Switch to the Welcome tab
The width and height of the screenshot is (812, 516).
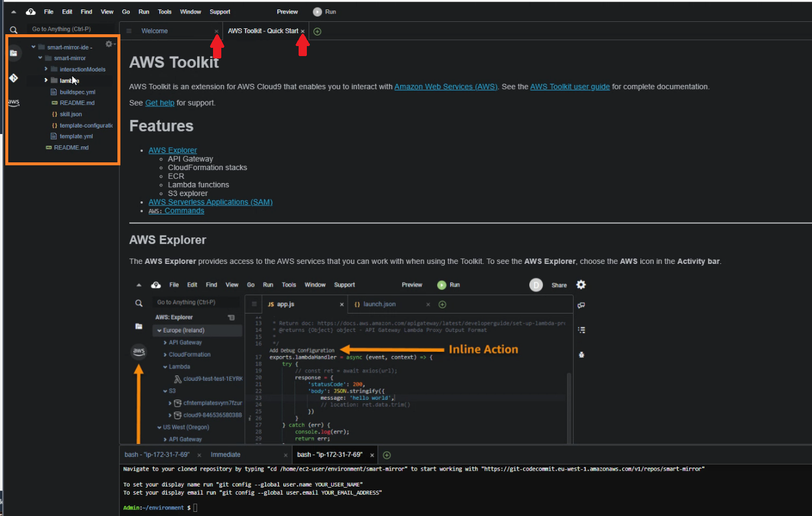(155, 31)
